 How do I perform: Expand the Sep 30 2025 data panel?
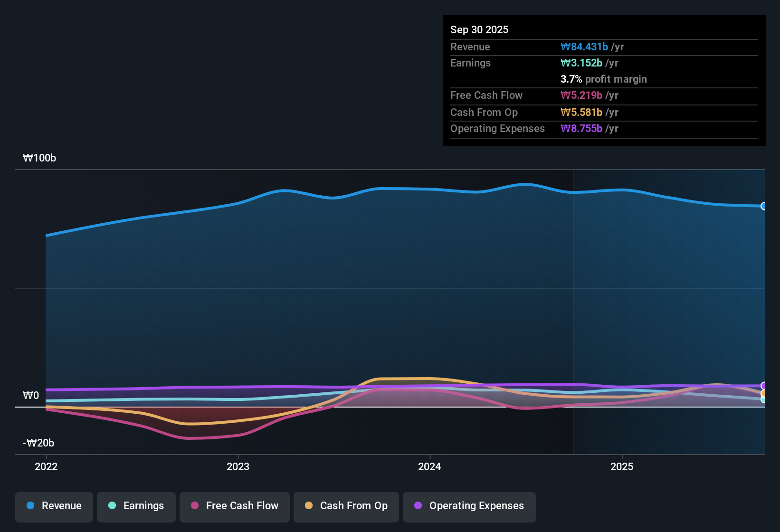pos(479,29)
